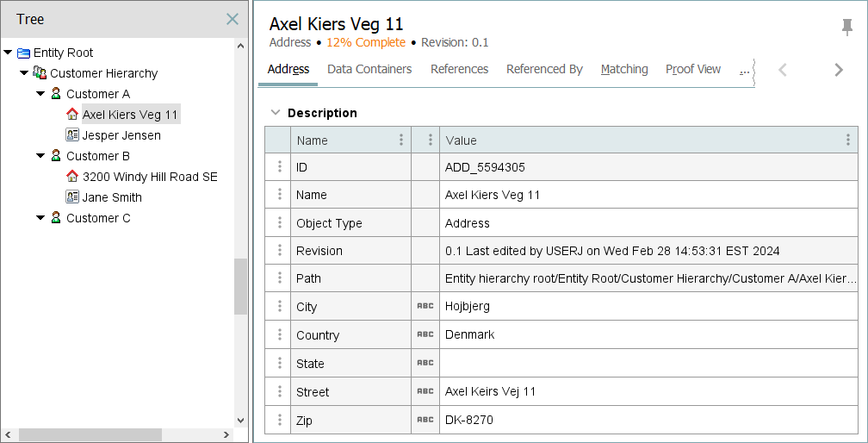Close the Tree panel
Viewport: 868px width, 443px height.
click(x=232, y=19)
